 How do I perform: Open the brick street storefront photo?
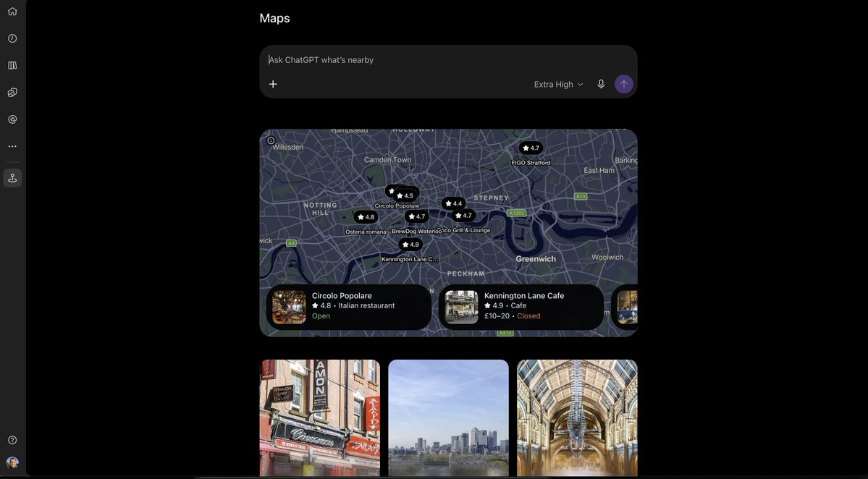[320, 417]
